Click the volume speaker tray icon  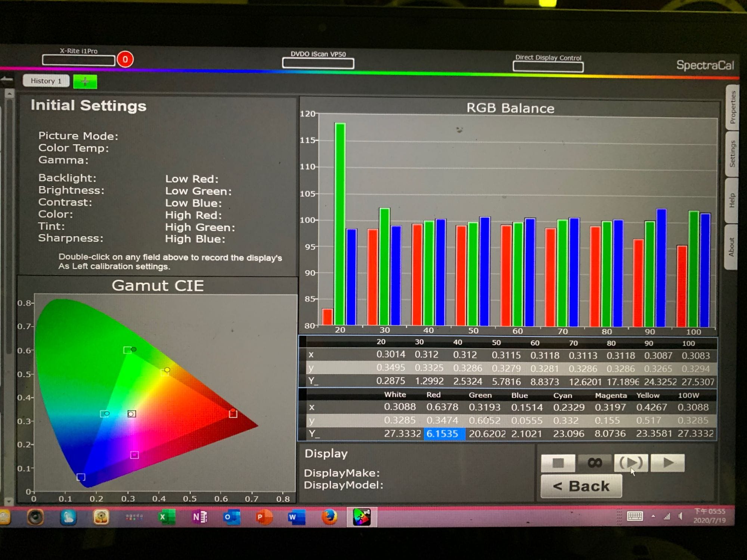[x=681, y=516]
